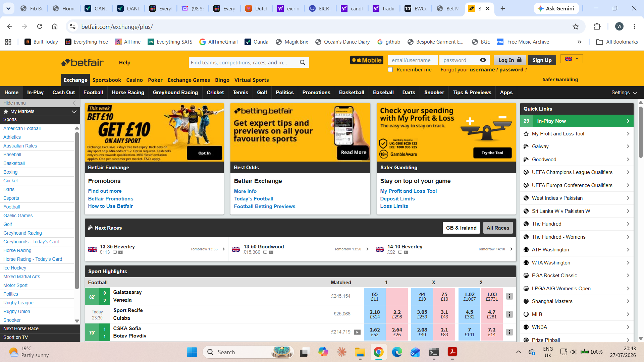The width and height of the screenshot is (644, 362).
Task: Click the horse icon beside Goodwood quick link
Action: point(526,160)
